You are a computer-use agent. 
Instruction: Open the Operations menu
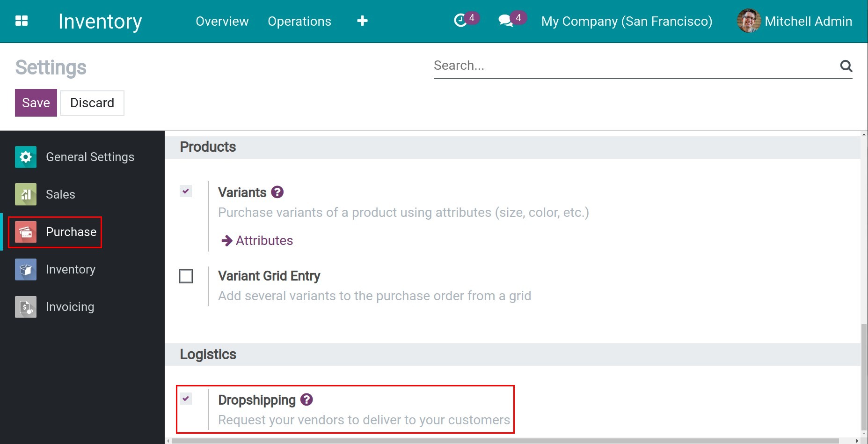pos(299,22)
